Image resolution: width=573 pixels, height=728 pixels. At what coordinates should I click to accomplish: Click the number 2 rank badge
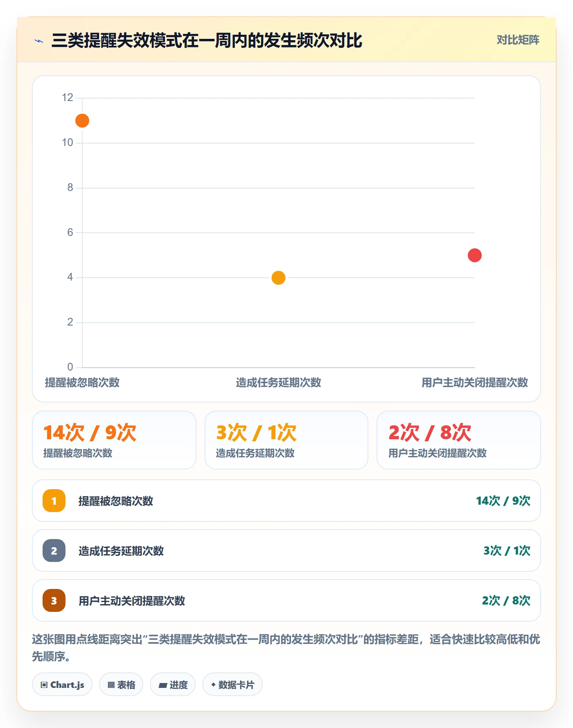click(54, 550)
